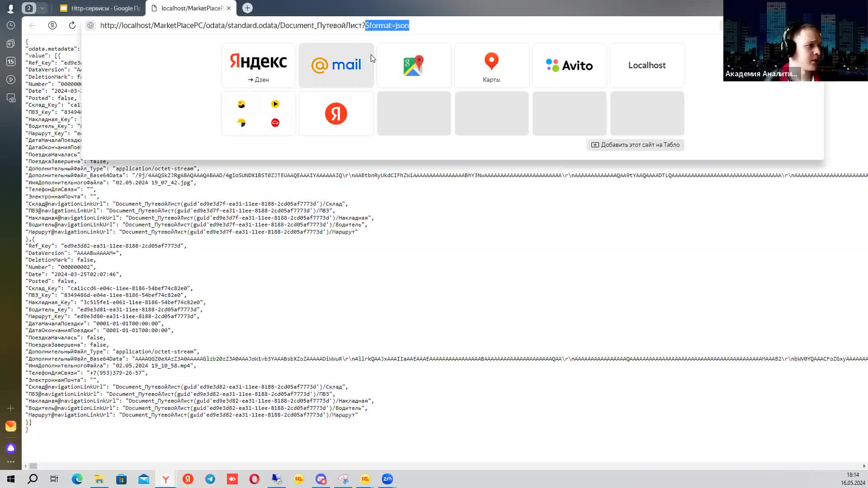Open Yandex home via Я toolbar icon

tap(52, 25)
